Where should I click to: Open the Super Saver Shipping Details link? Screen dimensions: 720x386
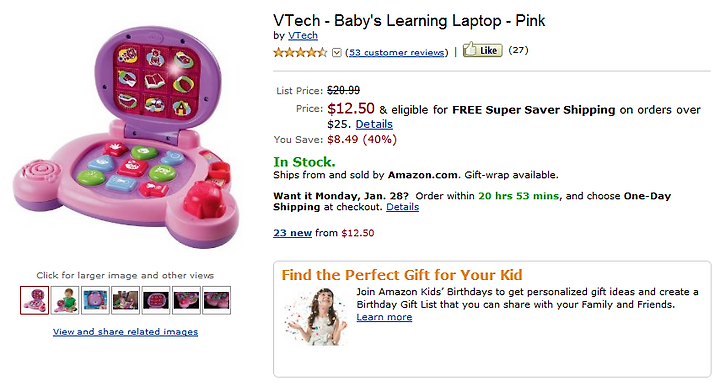[374, 124]
